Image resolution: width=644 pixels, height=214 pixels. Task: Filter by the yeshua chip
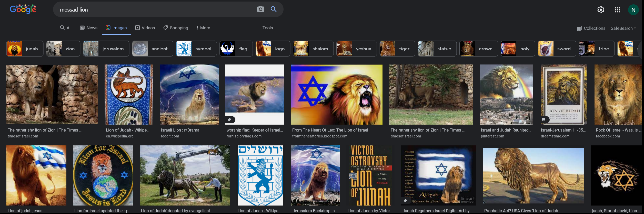click(357, 49)
